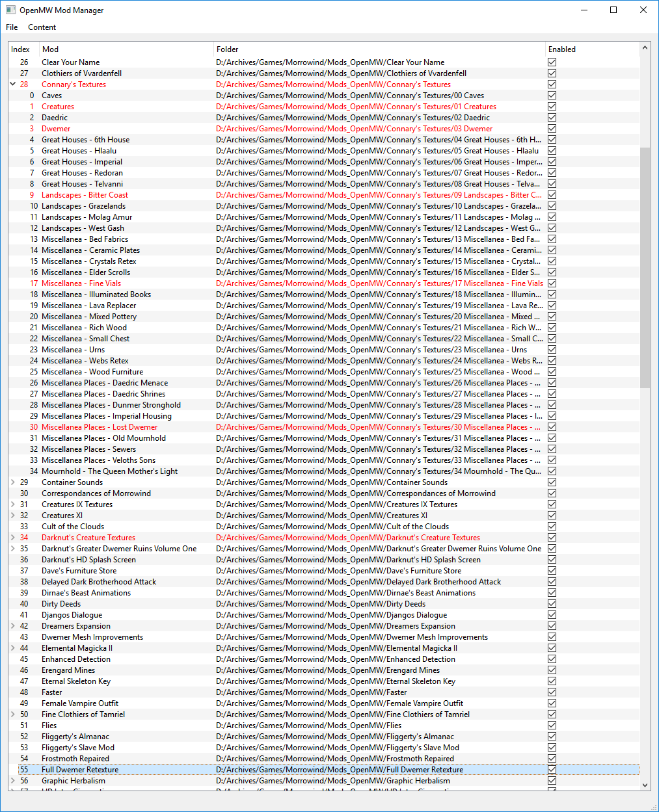Select Erengard Mines row

(x=324, y=670)
